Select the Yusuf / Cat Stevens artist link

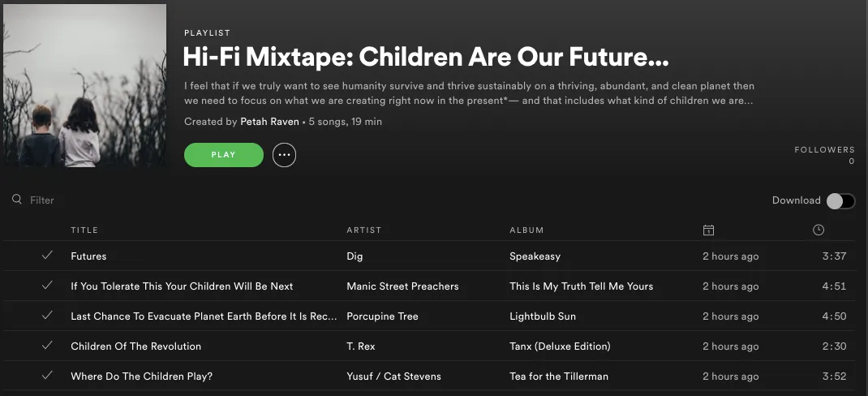point(393,377)
